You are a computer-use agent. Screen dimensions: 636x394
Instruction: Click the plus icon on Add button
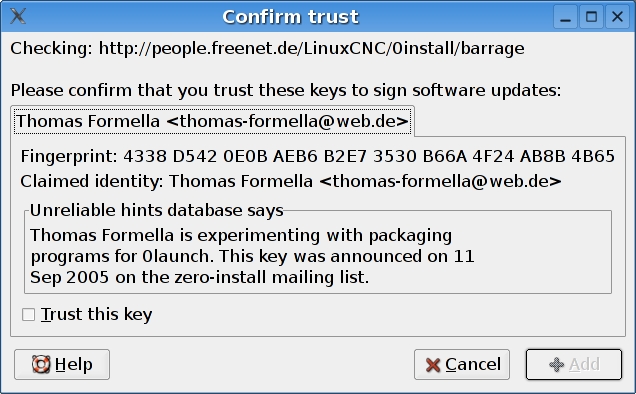(x=556, y=364)
